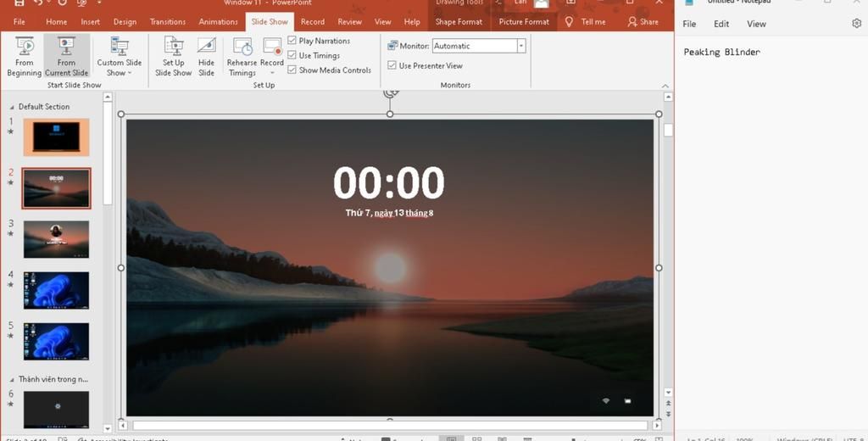This screenshot has height=441, width=868.
Task: Toggle Play Narrations checkbox
Action: click(x=292, y=41)
